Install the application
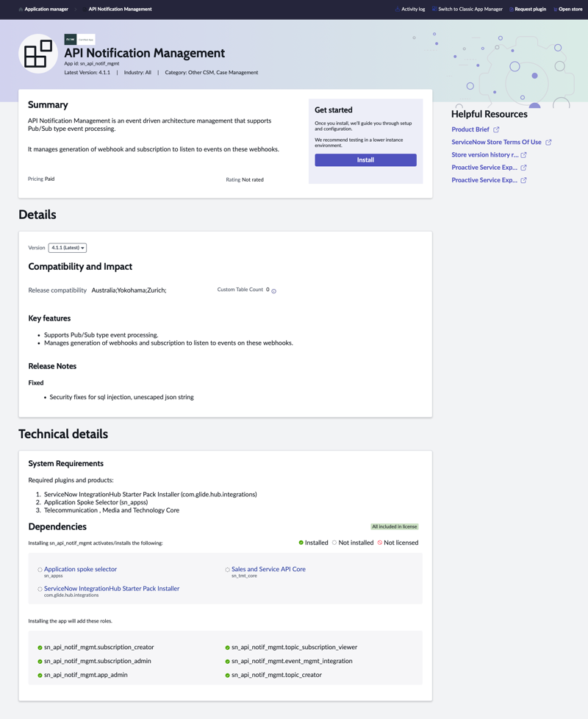Viewport: 588px width, 719px height. (x=366, y=160)
